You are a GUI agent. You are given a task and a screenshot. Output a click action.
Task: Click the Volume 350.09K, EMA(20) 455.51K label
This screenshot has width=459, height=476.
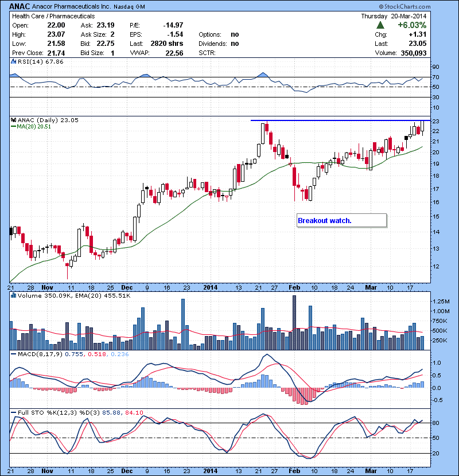[74, 295]
